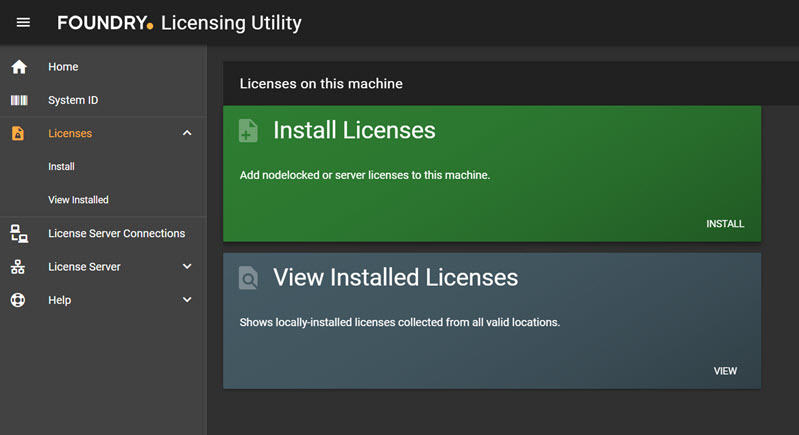Expand the License Server chevron

pyautogui.click(x=187, y=267)
